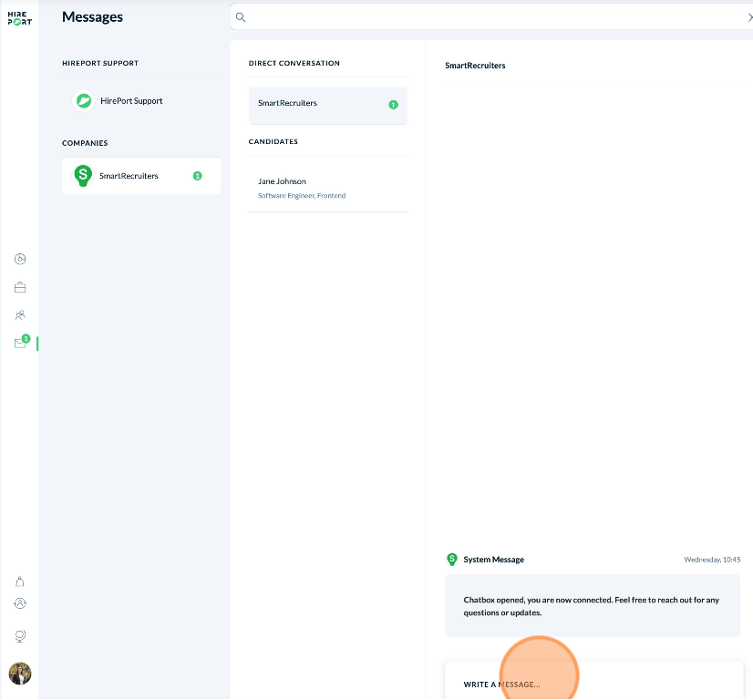
Task: Open the HirePort Support conversation
Action: (141, 101)
